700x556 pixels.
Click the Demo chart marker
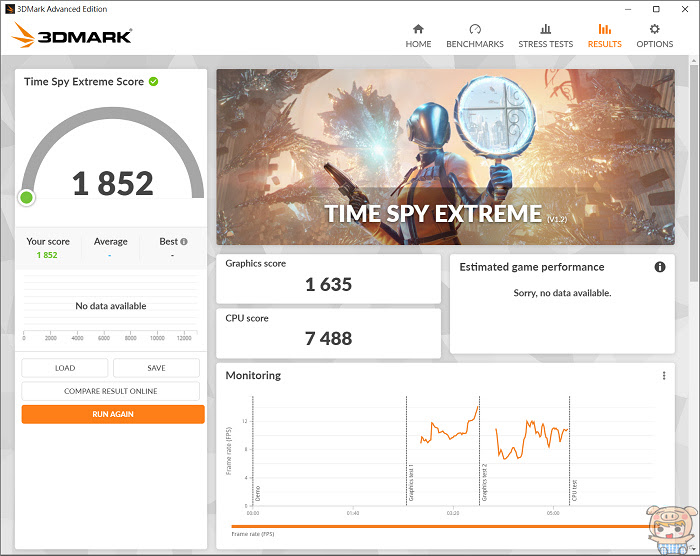click(258, 493)
